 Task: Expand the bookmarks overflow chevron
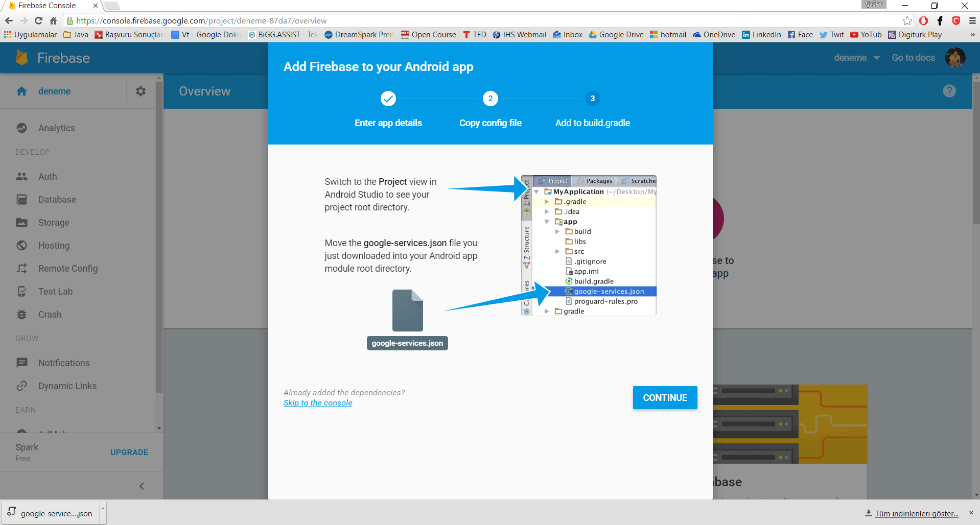click(x=972, y=35)
